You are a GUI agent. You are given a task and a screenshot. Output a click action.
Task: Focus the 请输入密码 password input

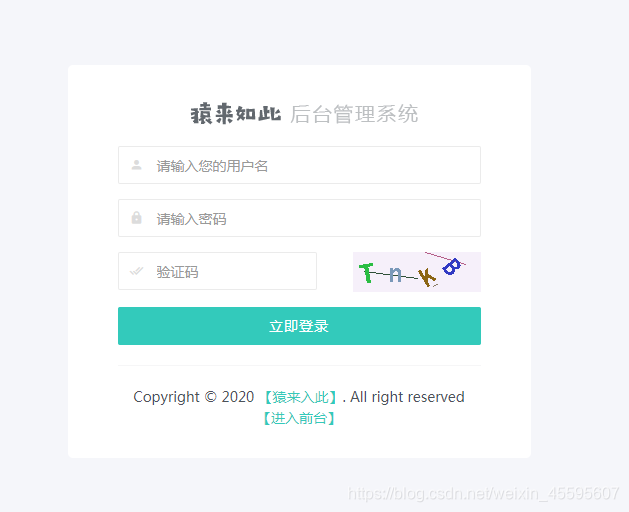pyautogui.click(x=299, y=218)
